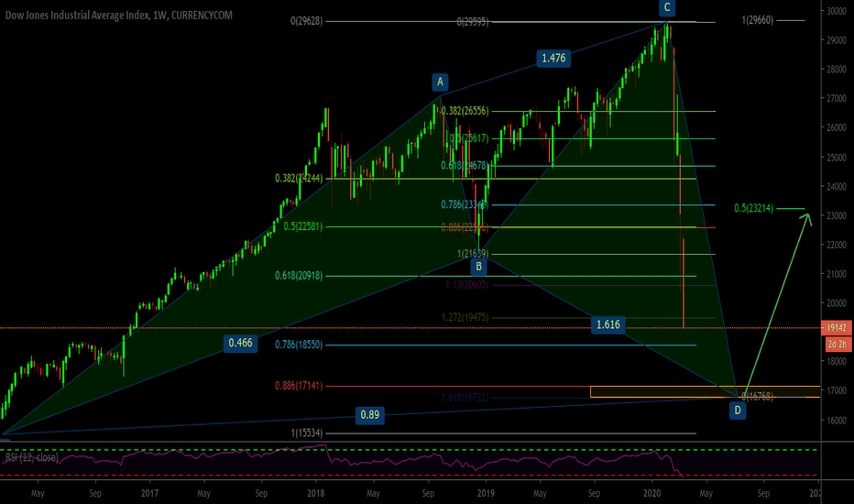Select Fibonacci level 0.382(24244)
The height and width of the screenshot is (504, 854).
tap(299, 178)
